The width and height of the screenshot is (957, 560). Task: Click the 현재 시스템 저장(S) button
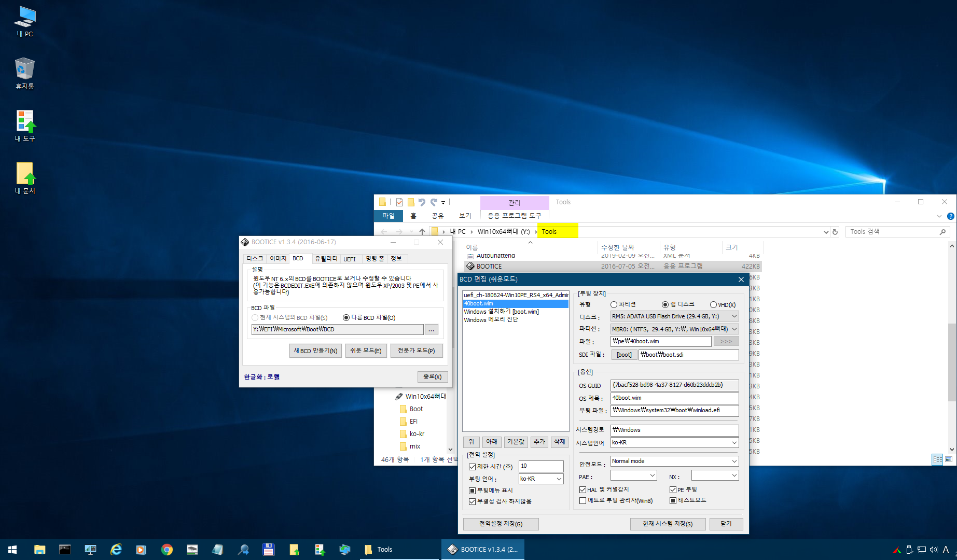(x=668, y=524)
